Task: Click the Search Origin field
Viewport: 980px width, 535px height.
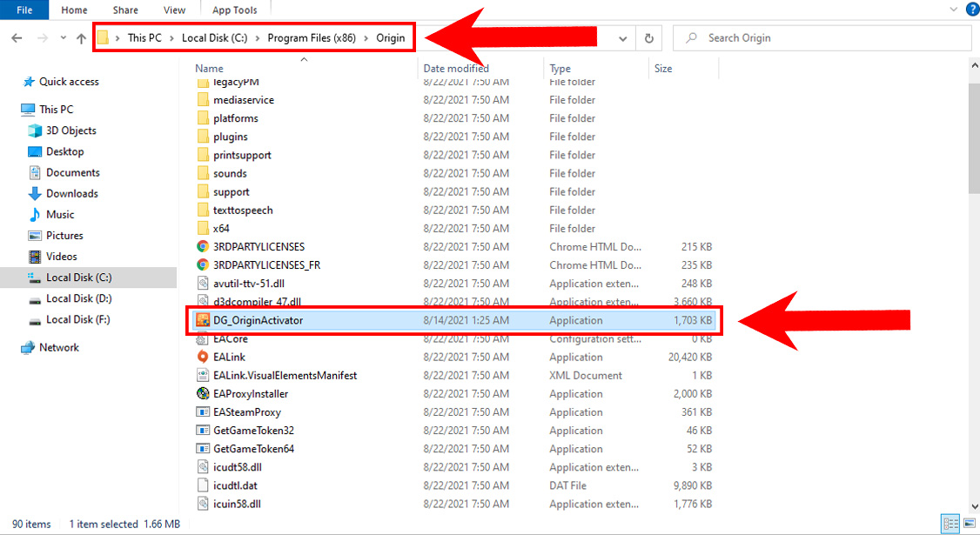Action: [x=822, y=38]
